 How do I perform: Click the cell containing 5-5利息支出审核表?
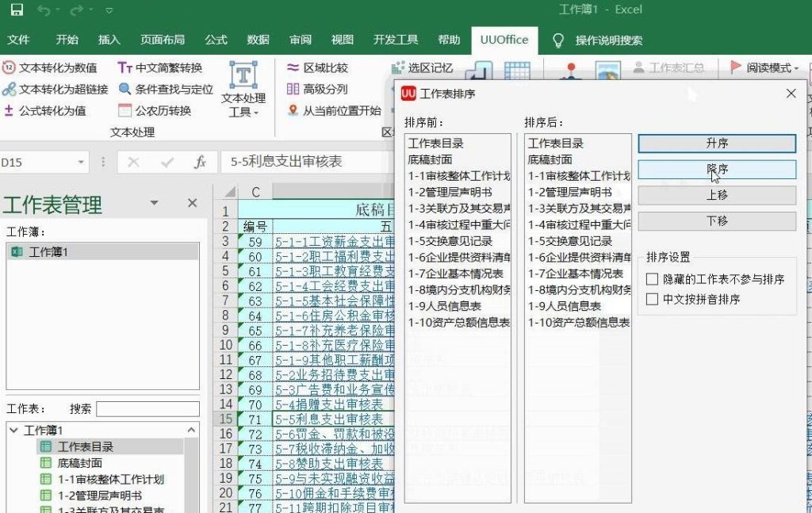tap(334, 419)
